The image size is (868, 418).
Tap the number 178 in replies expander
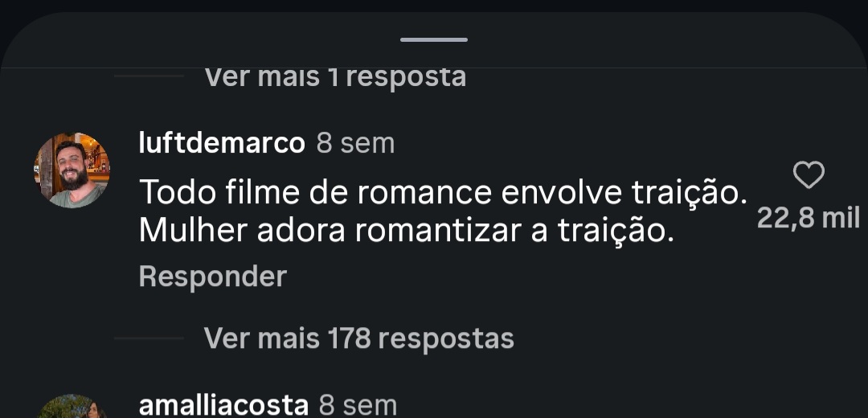coord(348,338)
